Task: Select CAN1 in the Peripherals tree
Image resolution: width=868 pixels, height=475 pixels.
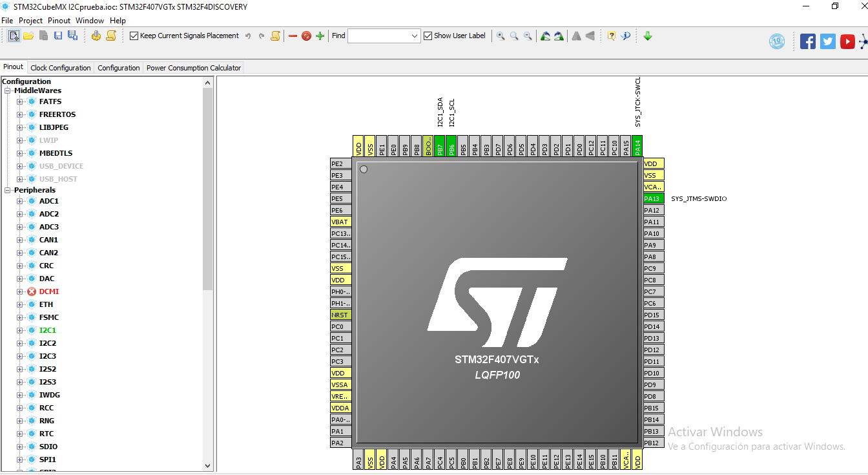Action: [x=48, y=240]
